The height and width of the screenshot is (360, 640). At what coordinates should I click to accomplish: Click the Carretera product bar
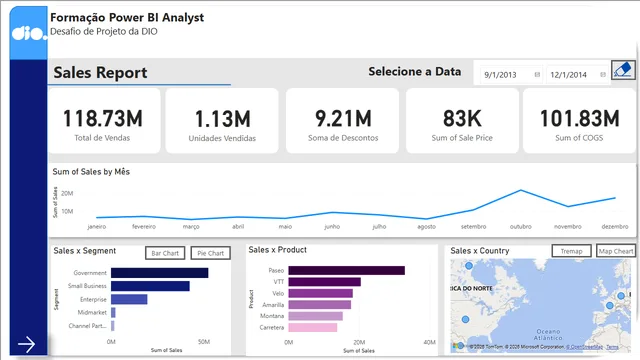pyautogui.click(x=313, y=327)
